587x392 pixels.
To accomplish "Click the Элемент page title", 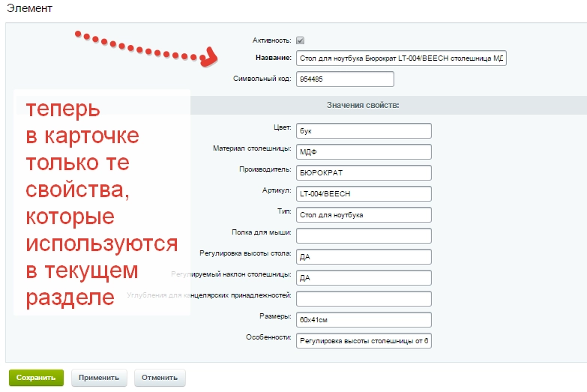I will (29, 8).
